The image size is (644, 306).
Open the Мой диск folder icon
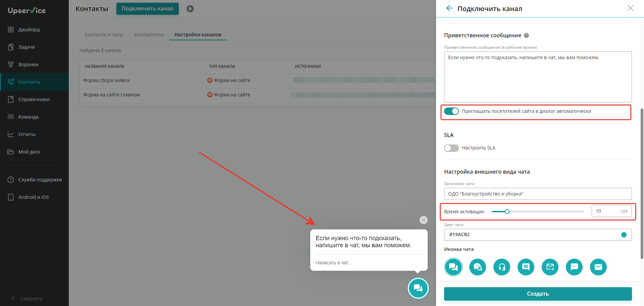(x=11, y=152)
